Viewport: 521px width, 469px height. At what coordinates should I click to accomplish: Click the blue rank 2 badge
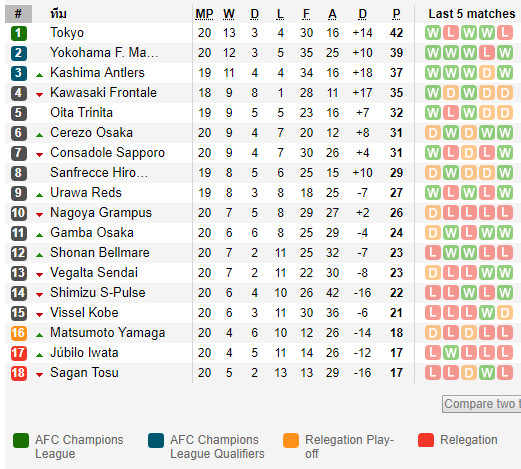click(x=19, y=53)
